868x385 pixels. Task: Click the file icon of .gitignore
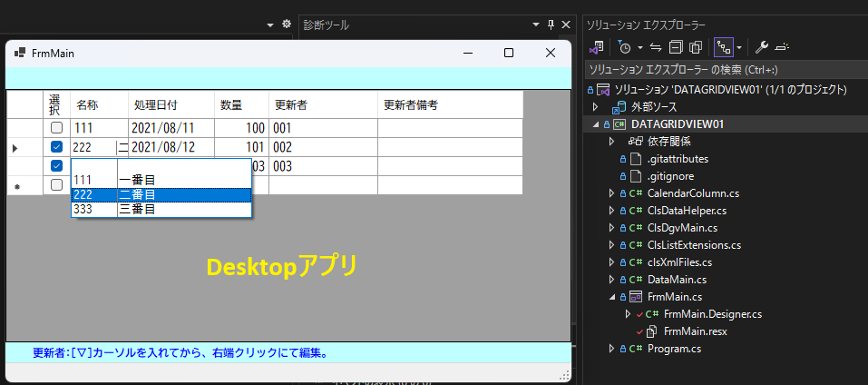(x=636, y=176)
